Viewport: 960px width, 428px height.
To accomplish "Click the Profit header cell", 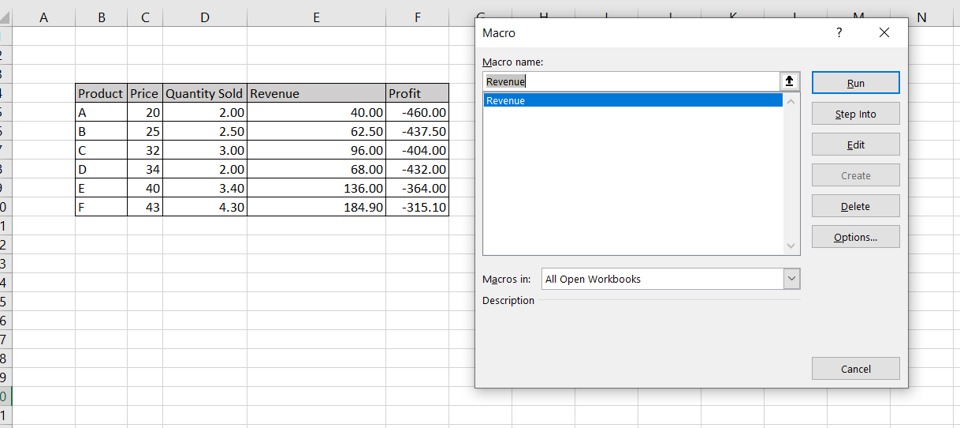I will click(417, 94).
